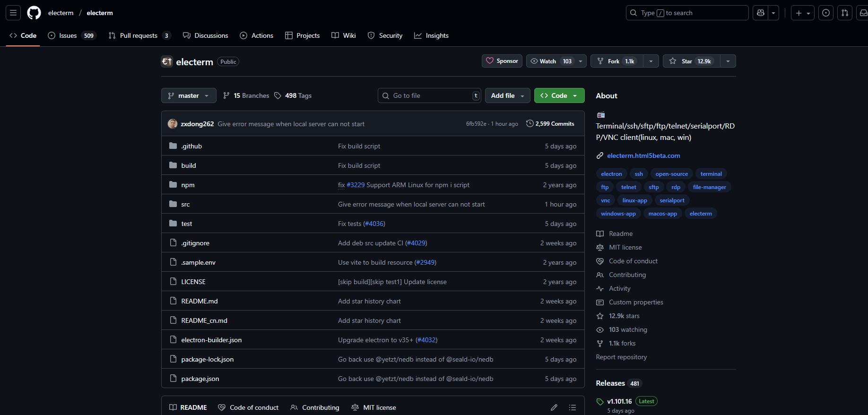Visit electerm.html5beta.com link
This screenshot has width=868, height=415.
643,156
